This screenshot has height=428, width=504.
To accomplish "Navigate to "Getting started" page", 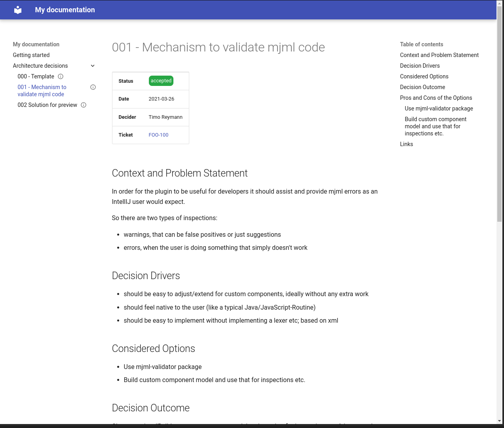I will (31, 55).
